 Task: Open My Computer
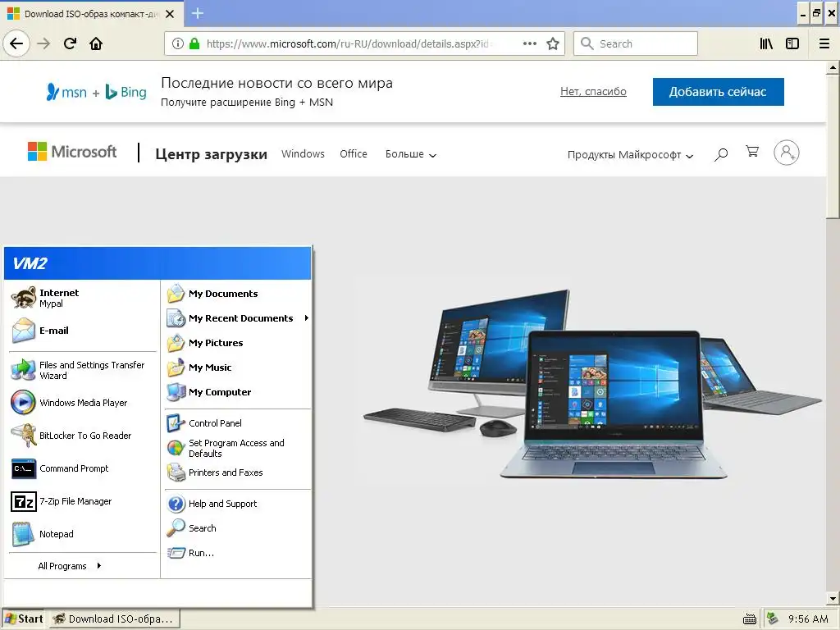(x=237, y=392)
